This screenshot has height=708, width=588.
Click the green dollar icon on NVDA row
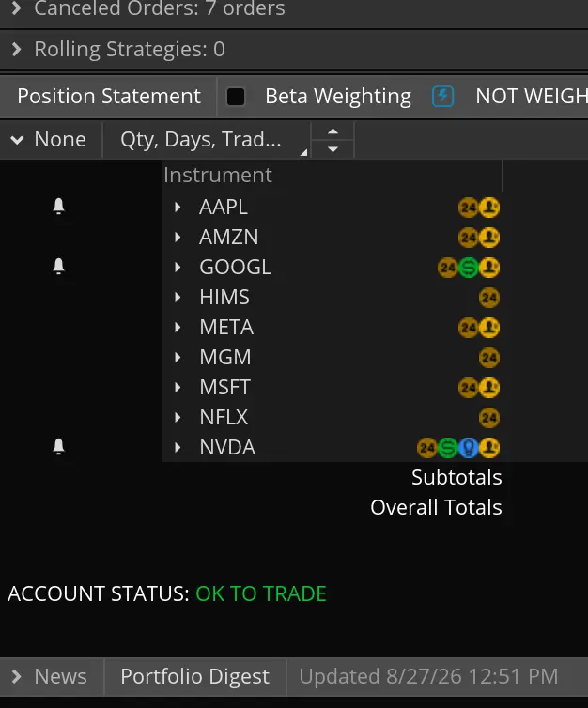(x=447, y=448)
